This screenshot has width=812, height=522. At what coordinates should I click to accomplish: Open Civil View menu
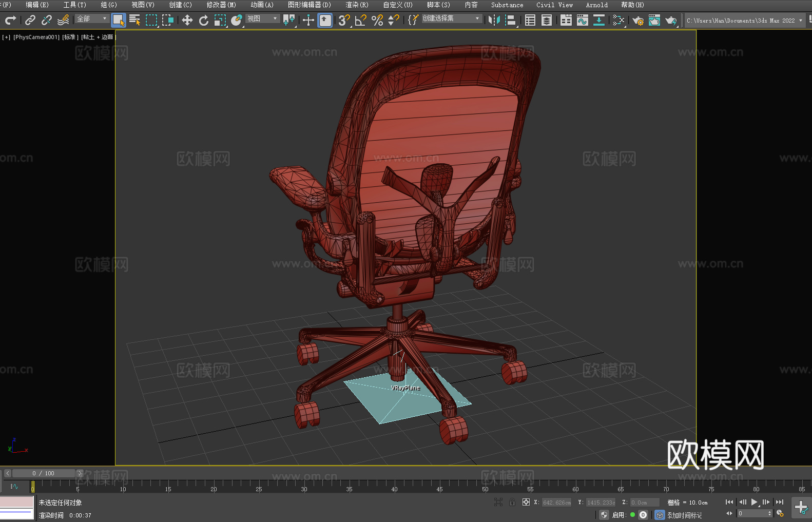coord(554,5)
